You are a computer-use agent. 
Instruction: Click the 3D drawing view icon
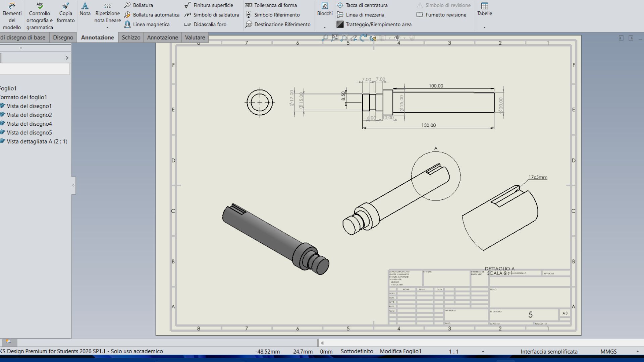(x=373, y=38)
